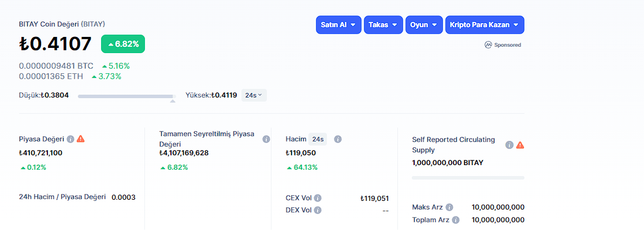Show info for Piyasa Değeri
This screenshot has height=239, width=644.
(70, 139)
